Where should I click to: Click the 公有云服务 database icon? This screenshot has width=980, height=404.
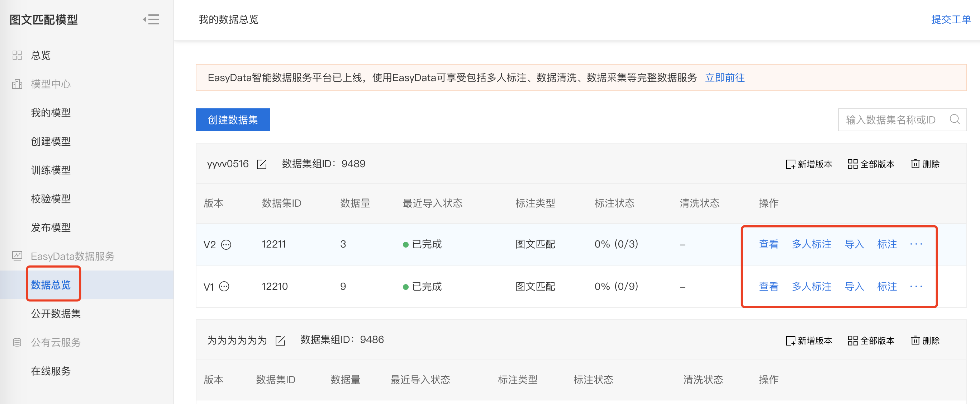click(17, 342)
